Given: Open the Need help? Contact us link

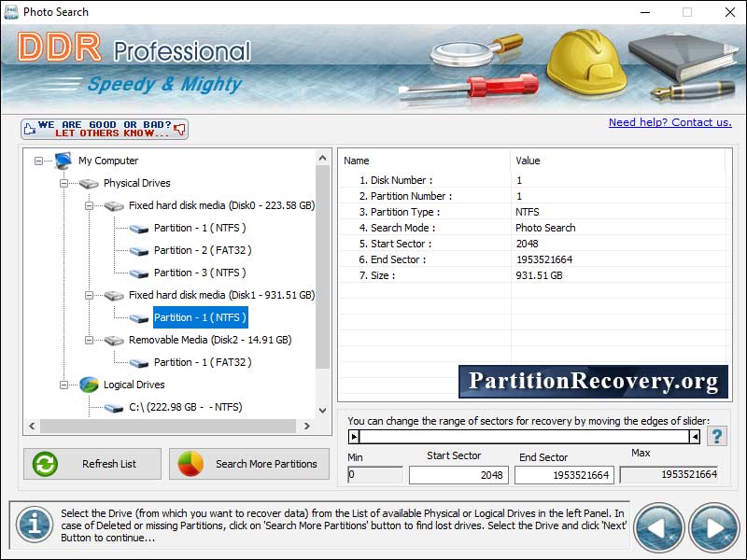Looking at the screenshot, I should tap(669, 122).
